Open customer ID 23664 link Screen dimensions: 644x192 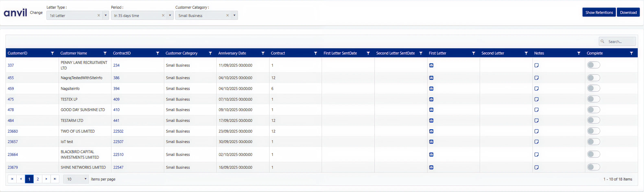pos(13,155)
